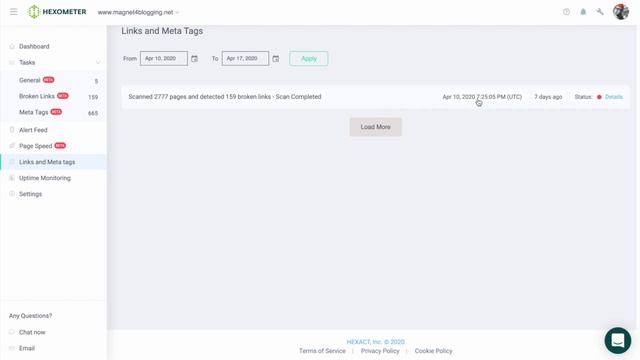Click the Links and Meta Tags heading
640x360 pixels.
pos(162,31)
